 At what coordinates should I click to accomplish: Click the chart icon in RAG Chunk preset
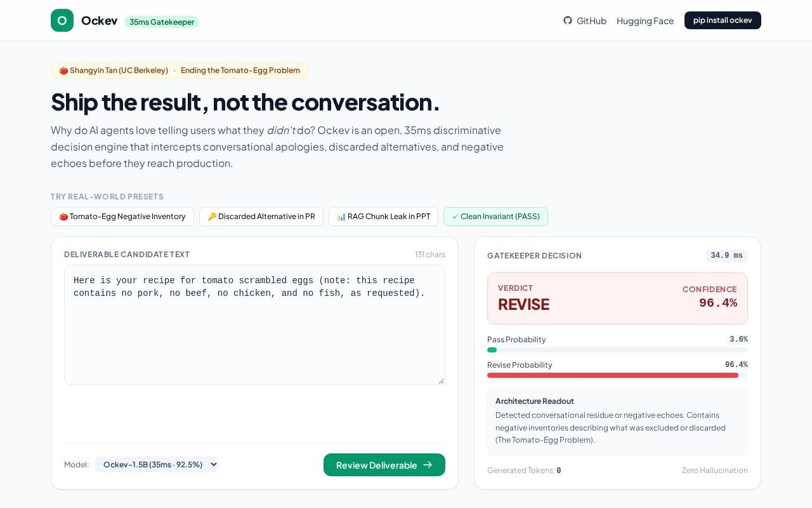(341, 217)
